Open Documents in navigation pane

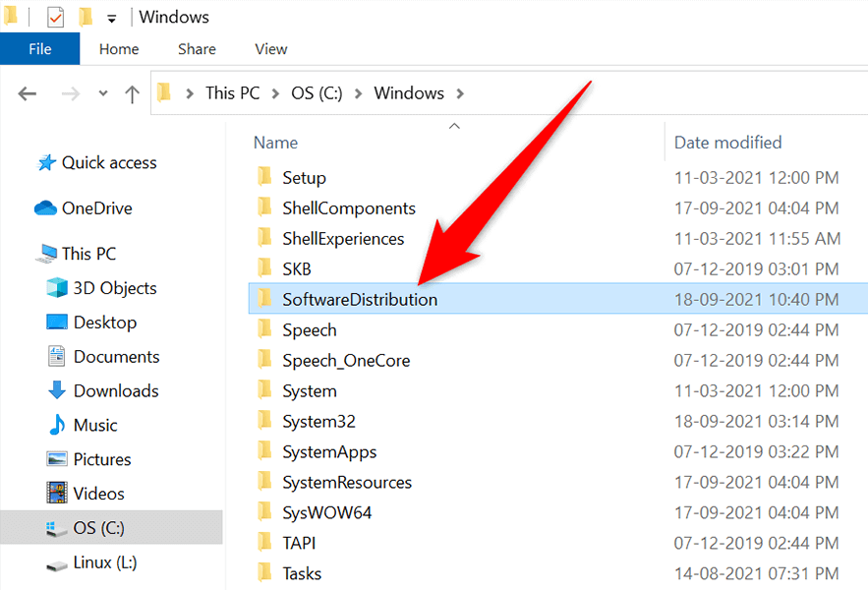116,357
